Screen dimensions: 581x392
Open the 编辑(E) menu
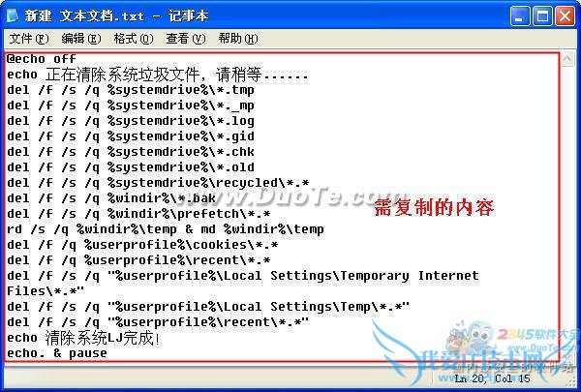(81, 39)
